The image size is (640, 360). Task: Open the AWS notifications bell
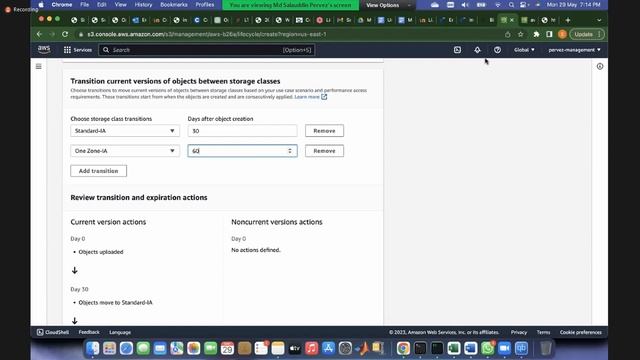pos(477,50)
